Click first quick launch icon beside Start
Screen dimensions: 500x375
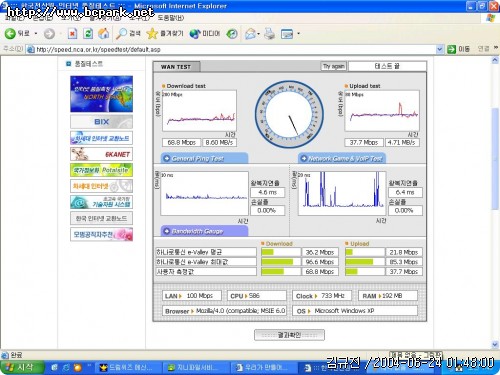(x=55, y=367)
